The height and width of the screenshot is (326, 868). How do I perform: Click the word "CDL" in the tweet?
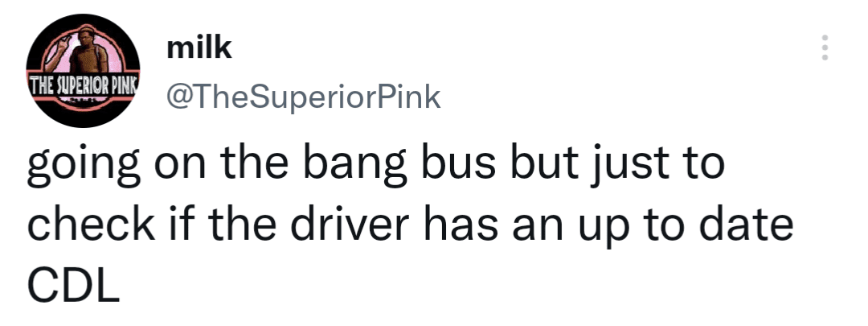tap(74, 284)
